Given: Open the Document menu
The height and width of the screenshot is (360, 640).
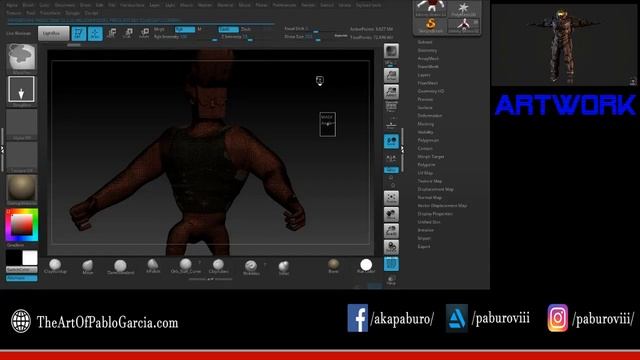Looking at the screenshot, I should tap(64, 5).
